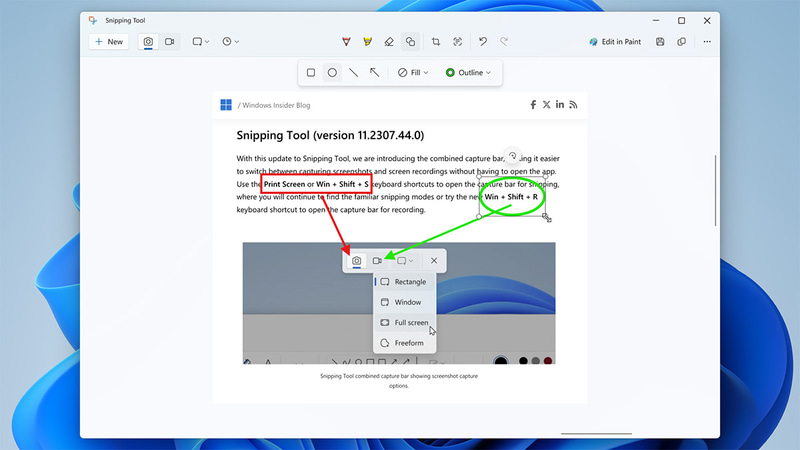The image size is (800, 450).
Task: Click the image caption text below screenshot
Action: click(399, 381)
